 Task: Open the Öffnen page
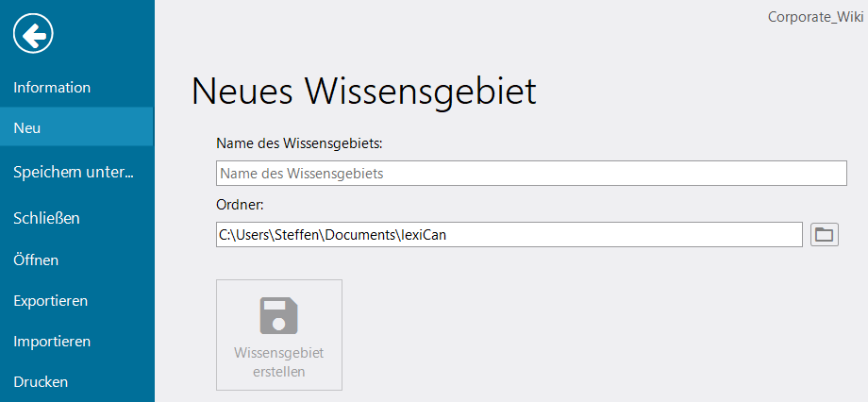[36, 260]
